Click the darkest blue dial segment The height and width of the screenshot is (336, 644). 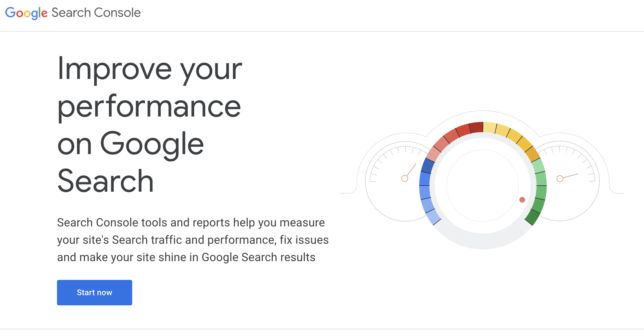click(428, 166)
